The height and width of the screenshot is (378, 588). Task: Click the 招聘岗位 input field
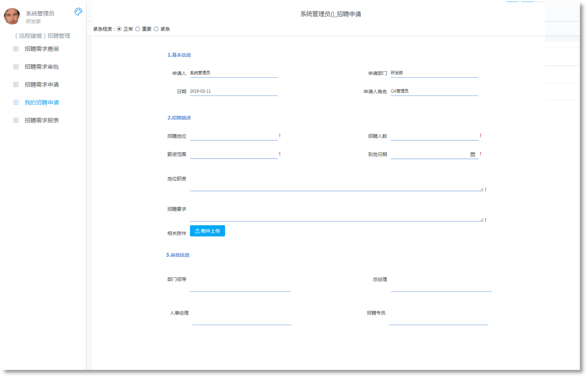tap(233, 136)
